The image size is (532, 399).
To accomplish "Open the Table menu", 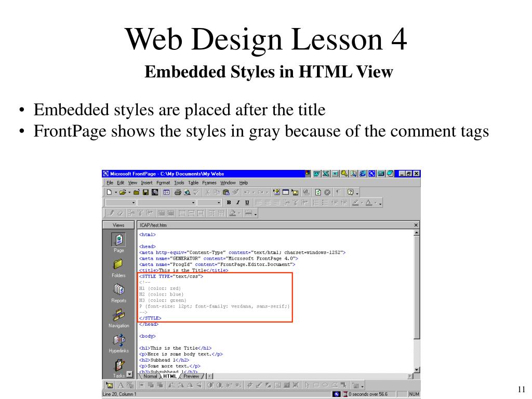I will [x=193, y=182].
